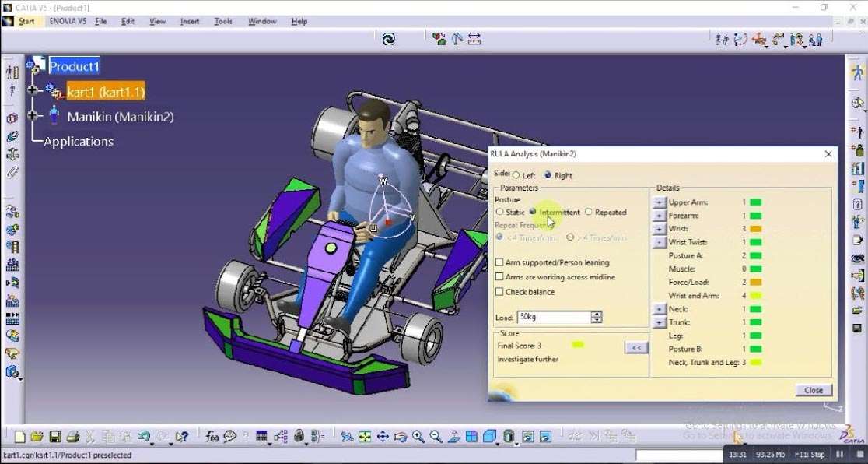This screenshot has width=868, height=464.
Task: Click the Print icon in bottom toolbar
Action: (x=72, y=437)
